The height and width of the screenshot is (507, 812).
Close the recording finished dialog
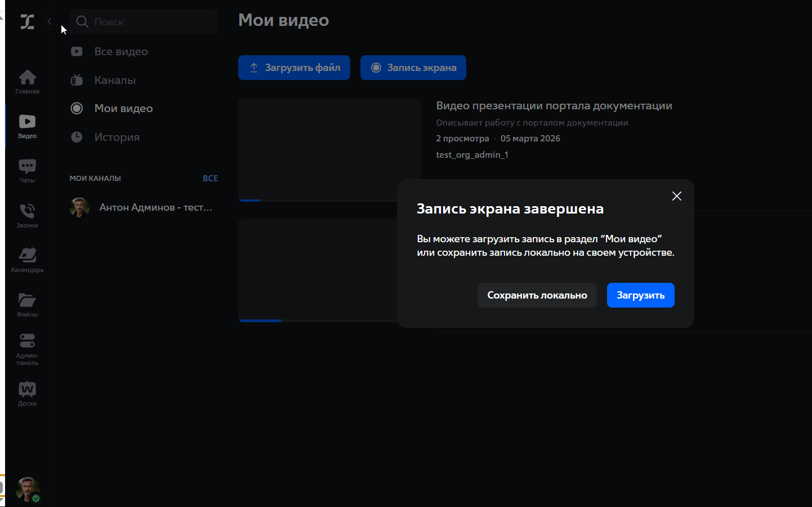(676, 196)
